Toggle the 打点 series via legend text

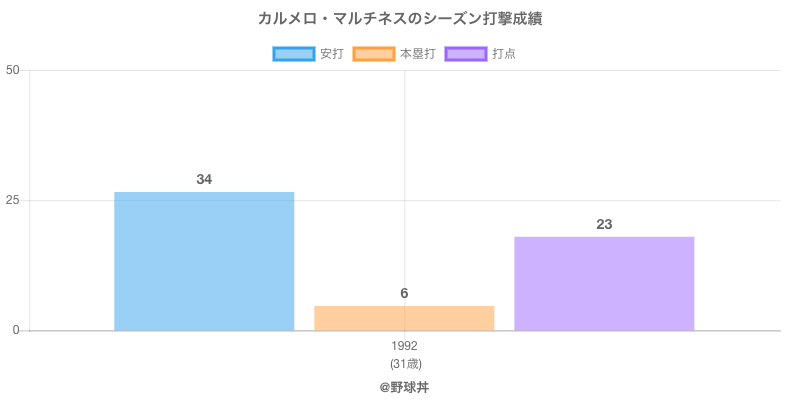point(504,54)
